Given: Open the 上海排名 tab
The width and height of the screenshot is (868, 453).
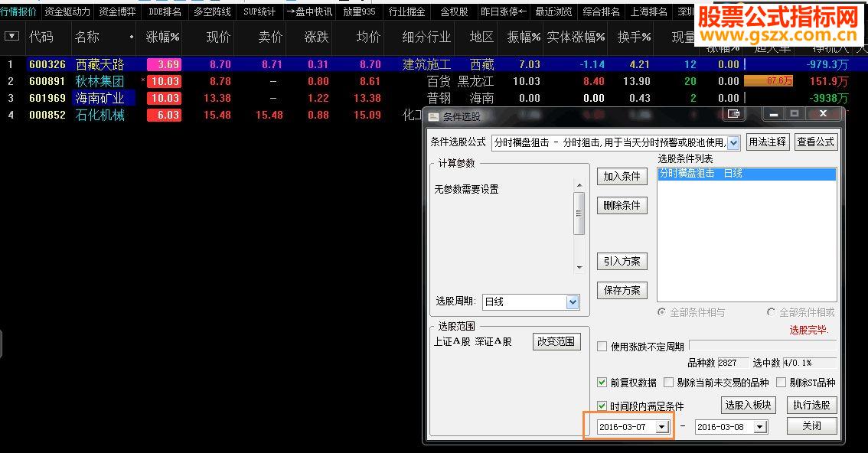Looking at the screenshot, I should tap(649, 11).
